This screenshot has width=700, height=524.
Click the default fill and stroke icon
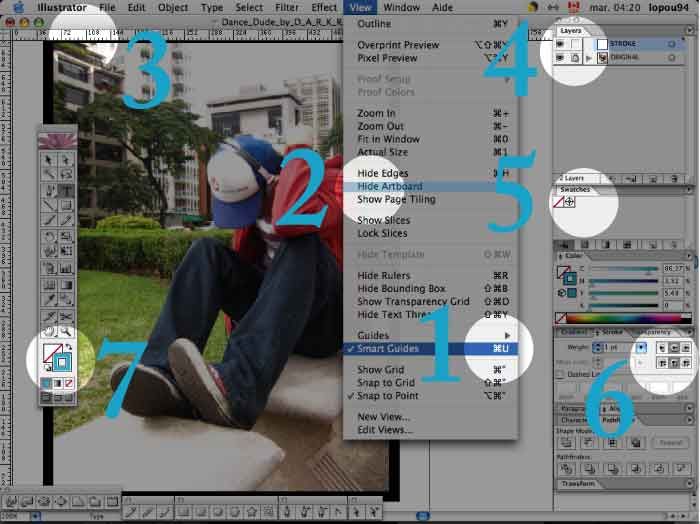pos(46,368)
